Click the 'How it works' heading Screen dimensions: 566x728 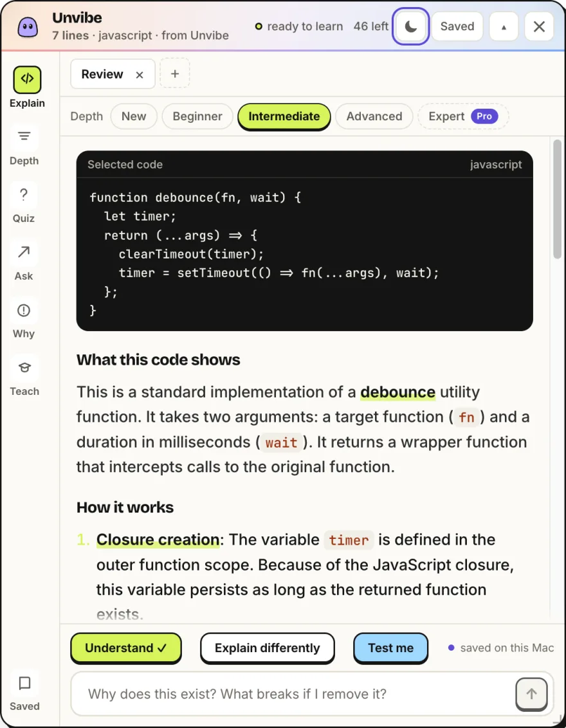pos(125,507)
